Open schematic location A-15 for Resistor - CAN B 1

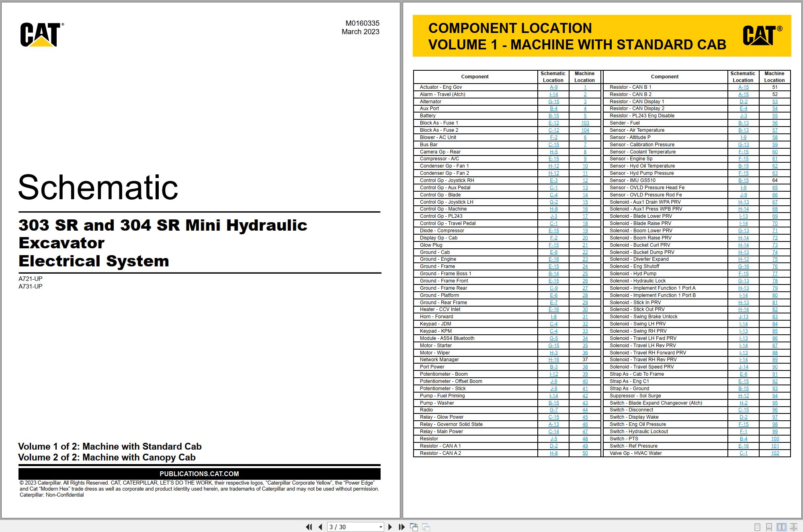(x=744, y=87)
